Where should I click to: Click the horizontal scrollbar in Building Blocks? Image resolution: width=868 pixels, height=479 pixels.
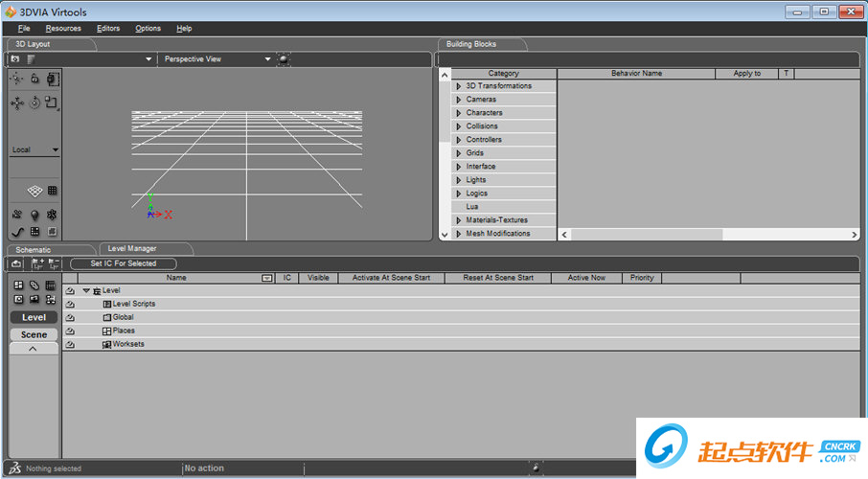click(647, 235)
